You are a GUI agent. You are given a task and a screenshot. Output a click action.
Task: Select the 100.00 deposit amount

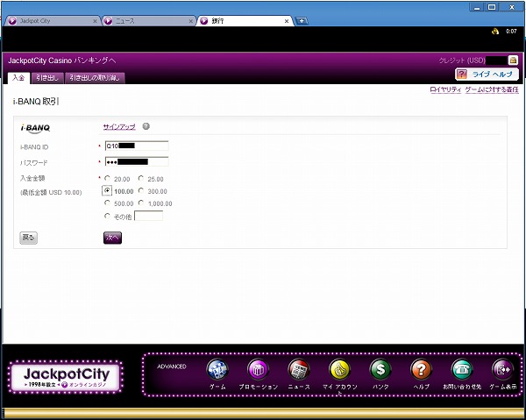[107, 190]
